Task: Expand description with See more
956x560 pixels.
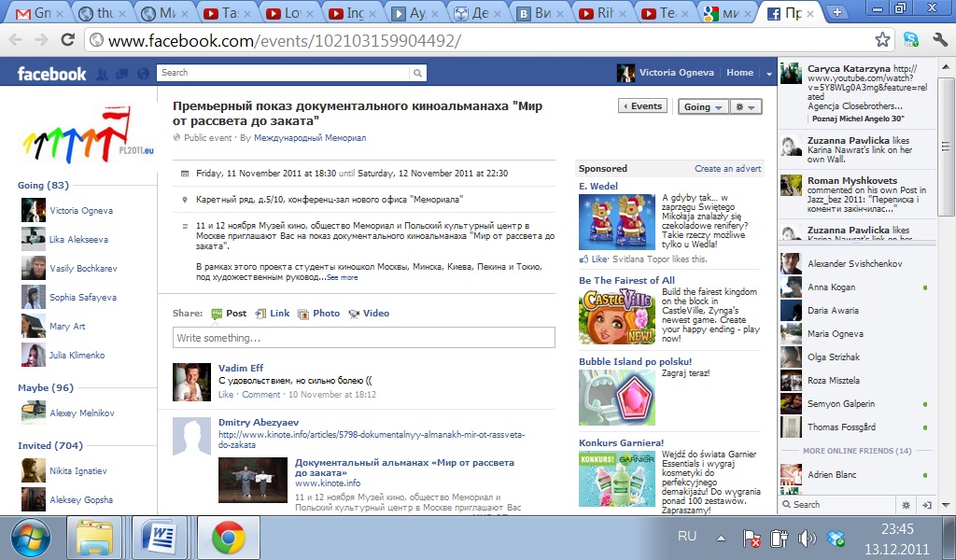Action: pos(342,278)
